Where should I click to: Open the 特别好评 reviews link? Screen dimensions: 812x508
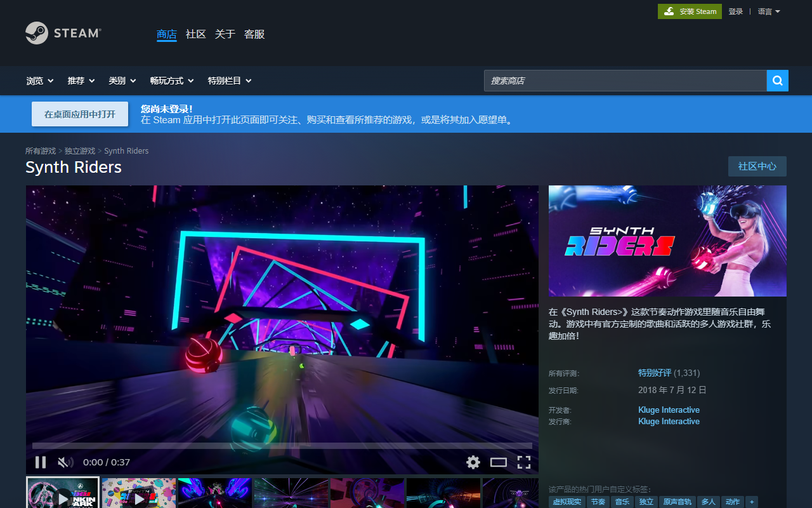click(x=655, y=373)
